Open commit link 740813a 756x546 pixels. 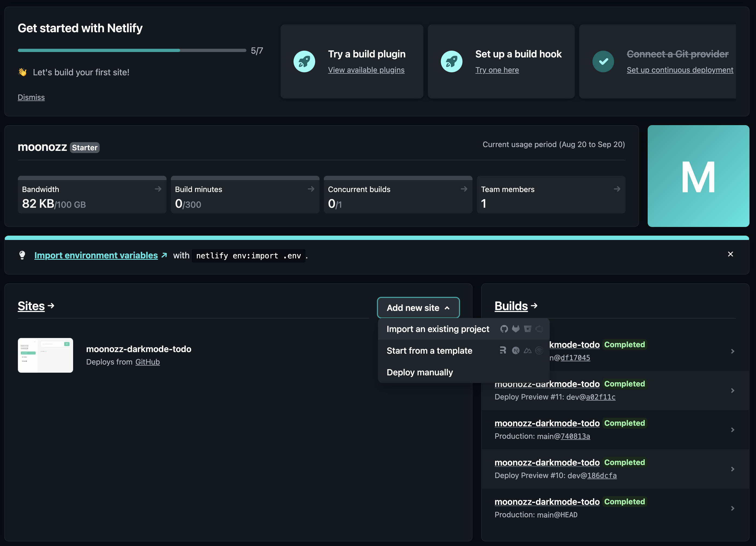(x=575, y=436)
